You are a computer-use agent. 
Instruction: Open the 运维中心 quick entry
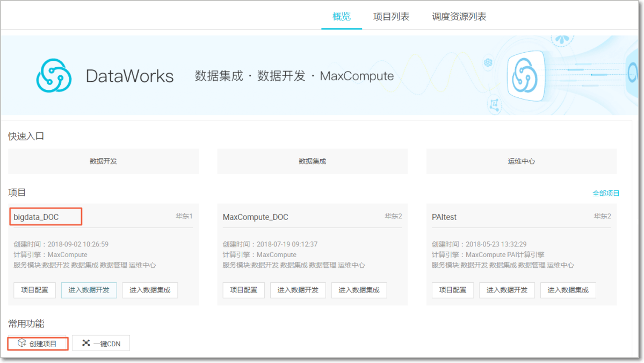521,161
